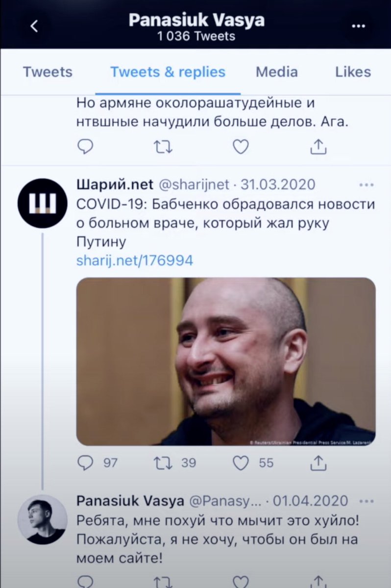Open replies on Шарий.net tweet with 97
Screen dimensions: 391x588
point(97,463)
